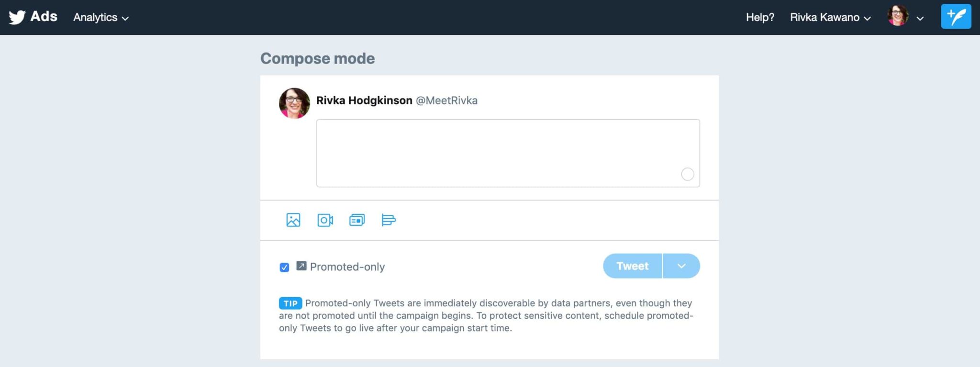
Task: Open the Help? menu item
Action: (760, 17)
